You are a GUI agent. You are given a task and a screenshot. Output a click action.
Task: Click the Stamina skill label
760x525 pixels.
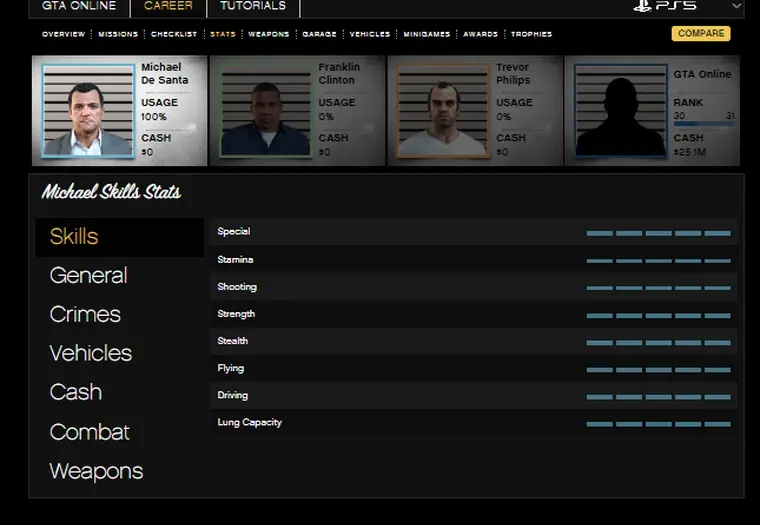[235, 259]
